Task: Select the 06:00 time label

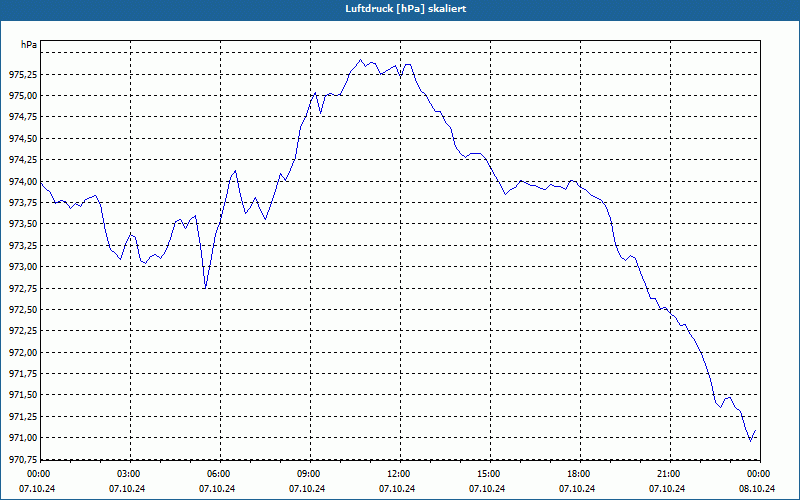Action: (x=220, y=474)
